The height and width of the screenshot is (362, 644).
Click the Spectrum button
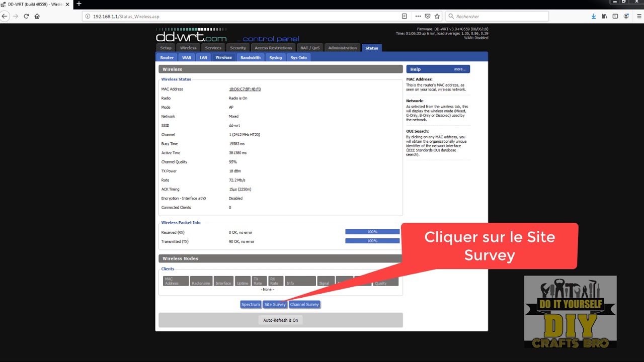click(x=251, y=304)
